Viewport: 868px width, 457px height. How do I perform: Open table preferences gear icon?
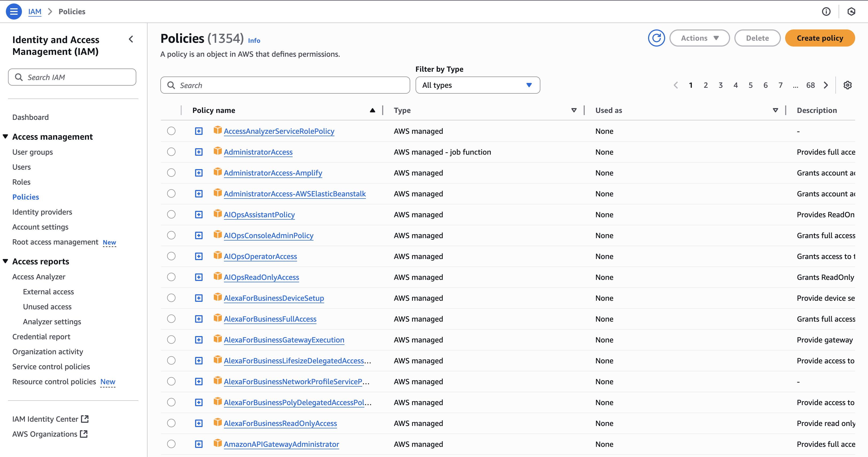(x=847, y=85)
